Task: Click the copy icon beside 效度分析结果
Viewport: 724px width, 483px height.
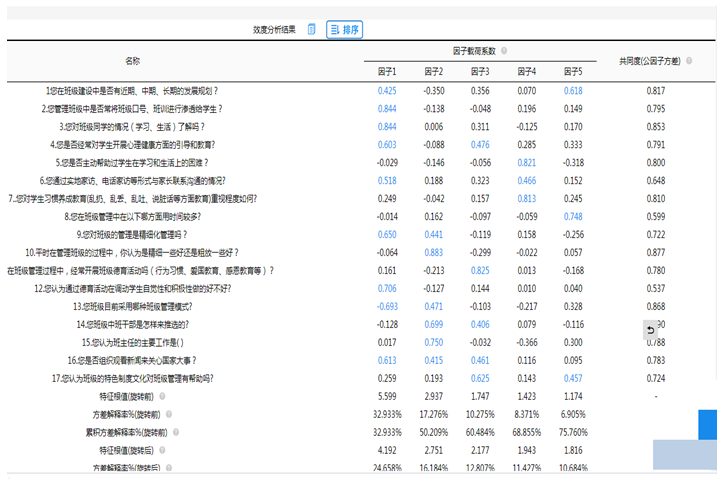Action: pyautogui.click(x=311, y=29)
